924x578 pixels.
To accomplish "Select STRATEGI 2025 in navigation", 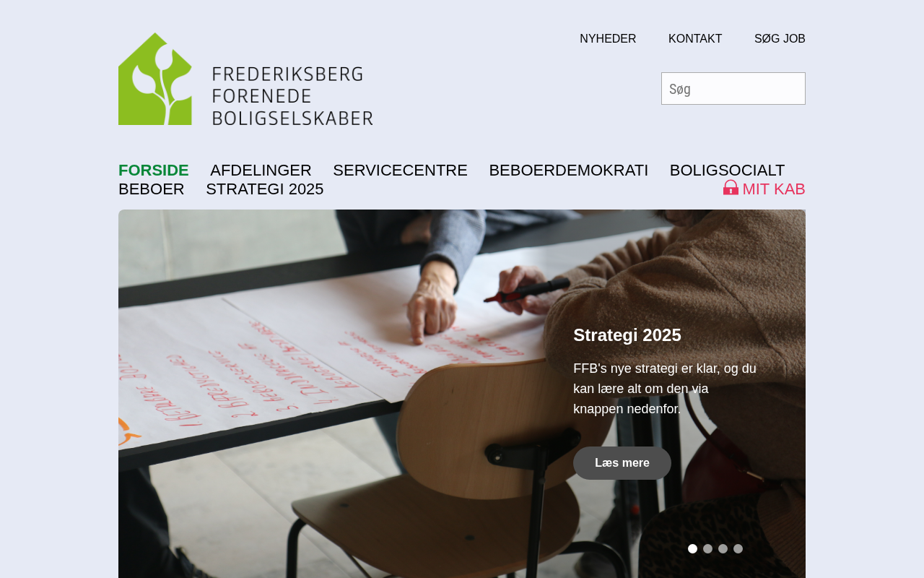I will [265, 189].
